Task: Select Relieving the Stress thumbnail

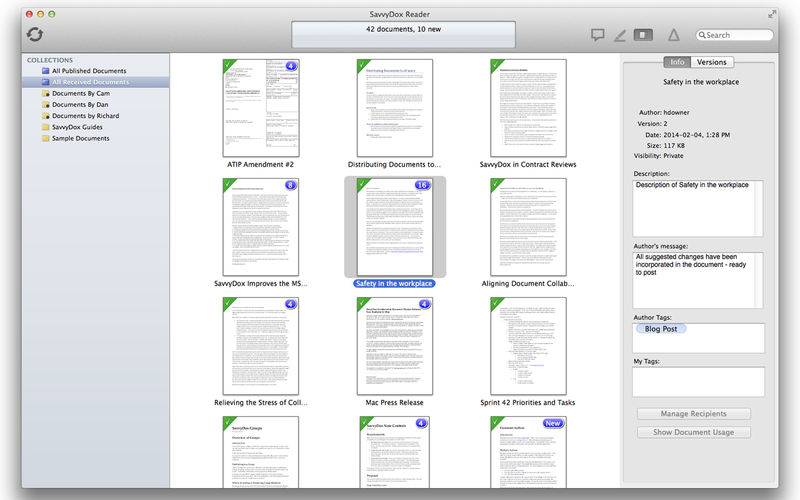Action: tap(261, 346)
